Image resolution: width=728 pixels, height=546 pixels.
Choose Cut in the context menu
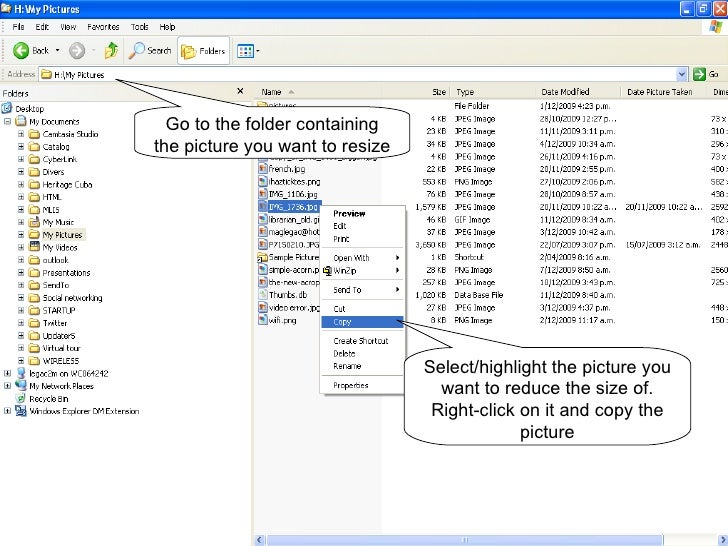pyautogui.click(x=362, y=309)
